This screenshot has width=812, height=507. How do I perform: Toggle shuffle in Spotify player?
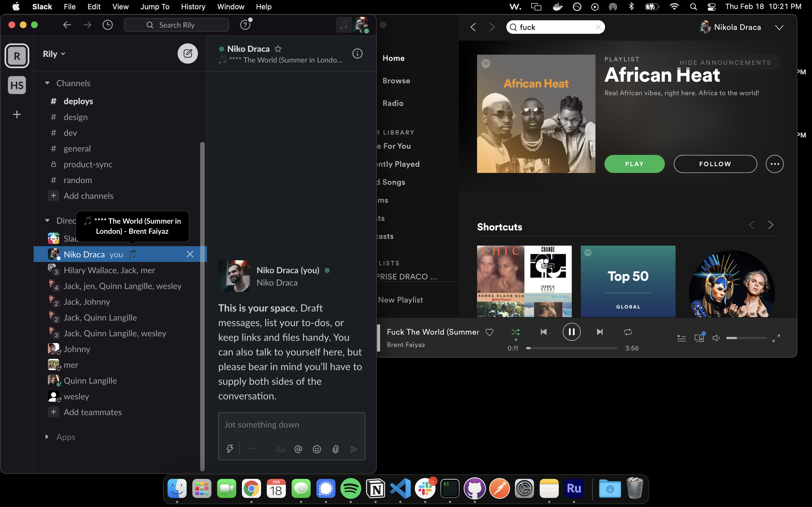point(515,332)
